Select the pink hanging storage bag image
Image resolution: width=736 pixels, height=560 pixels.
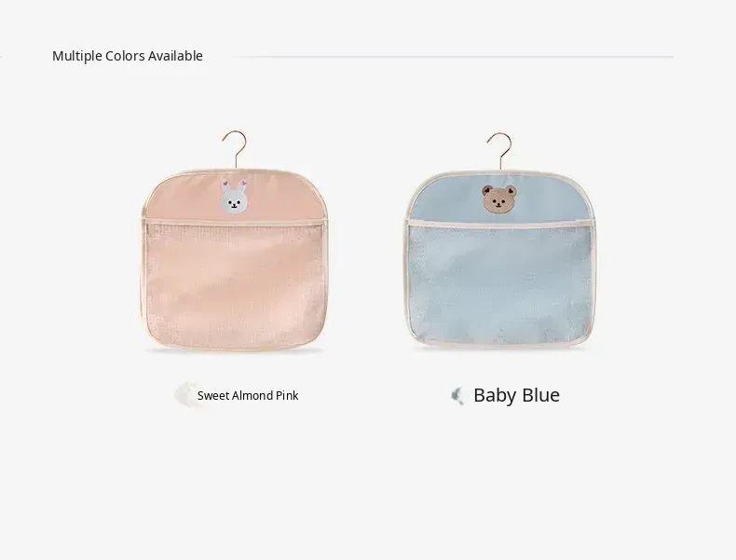tap(234, 241)
